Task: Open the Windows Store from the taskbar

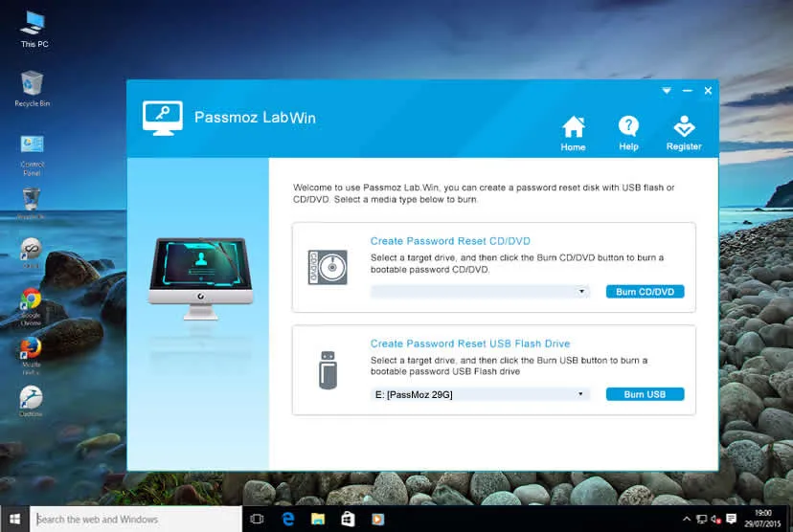Action: [x=348, y=519]
